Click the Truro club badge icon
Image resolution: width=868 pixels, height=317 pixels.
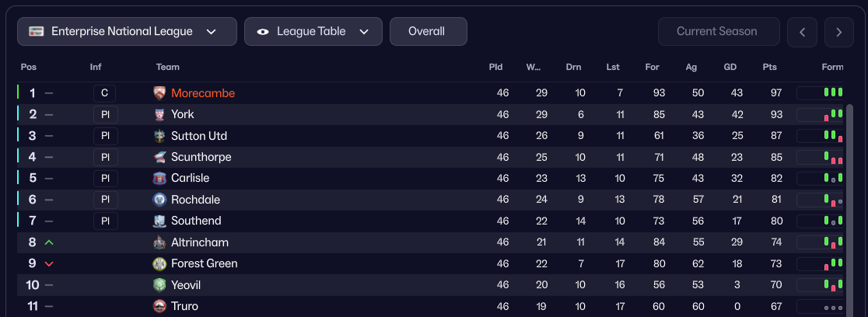point(159,306)
